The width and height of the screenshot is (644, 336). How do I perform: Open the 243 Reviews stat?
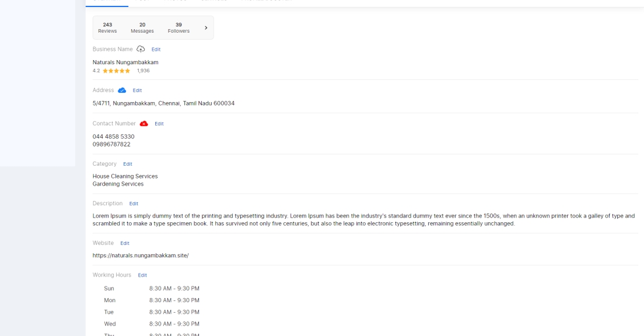point(107,28)
